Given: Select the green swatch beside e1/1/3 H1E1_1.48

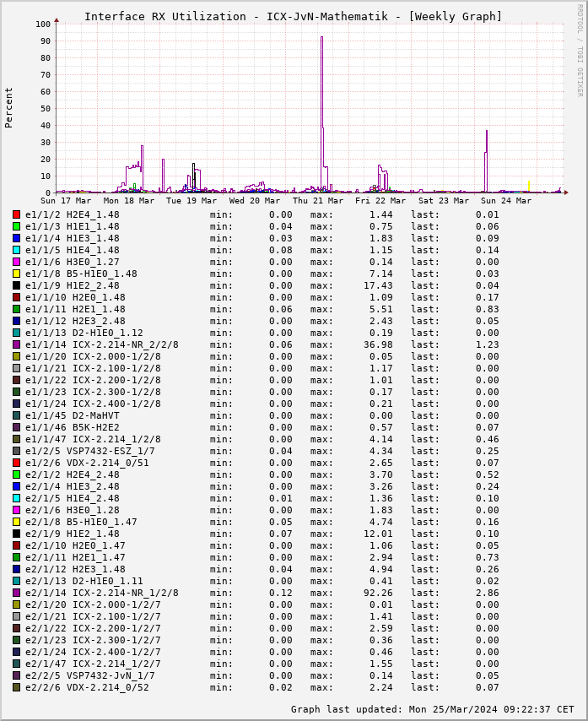Looking at the screenshot, I should pyautogui.click(x=16, y=226).
